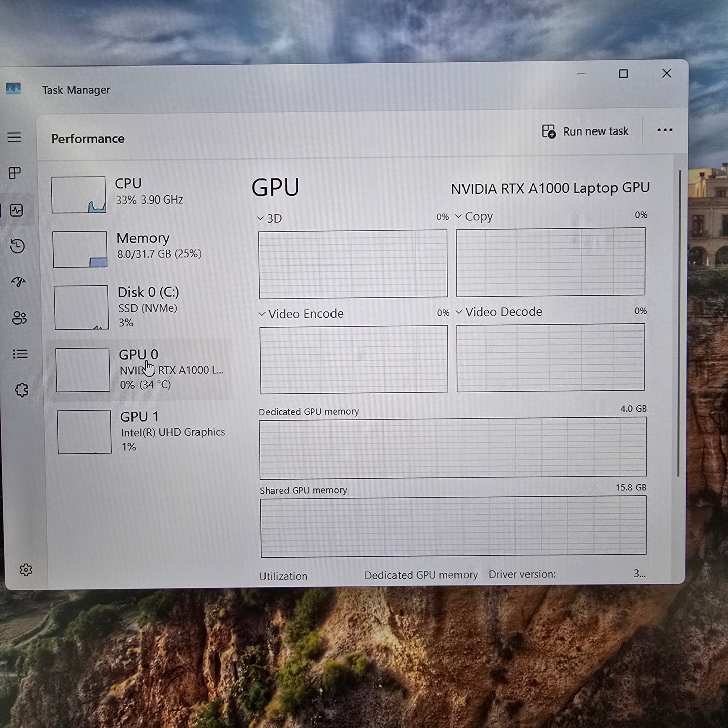The image size is (728, 728).
Task: Open the three-dot more options menu
Action: coord(665,130)
